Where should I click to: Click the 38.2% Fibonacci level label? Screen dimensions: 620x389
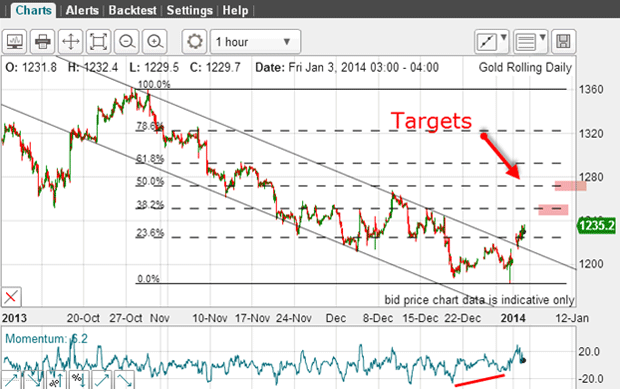tap(150, 204)
